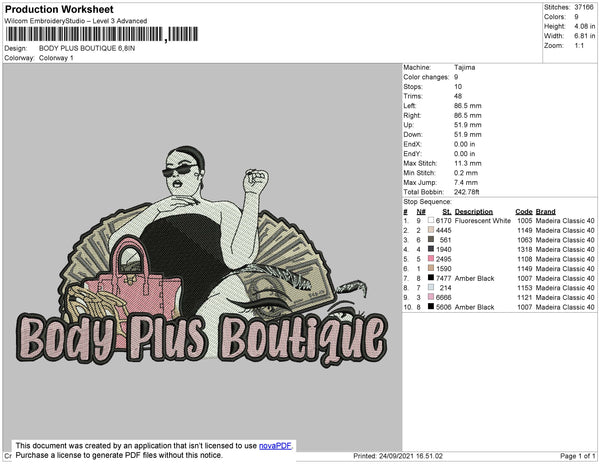Open the novaPDF link in the notice

275,446
